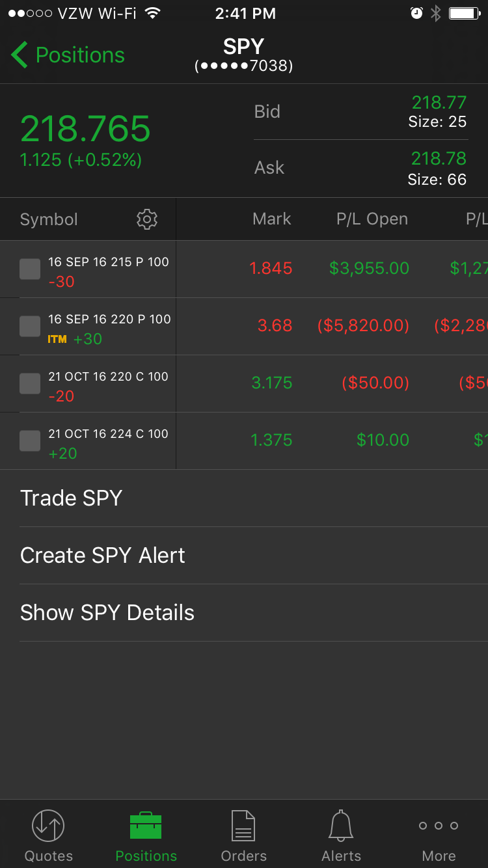
Task: Tap the -30 quantity
Action: pos(62,282)
